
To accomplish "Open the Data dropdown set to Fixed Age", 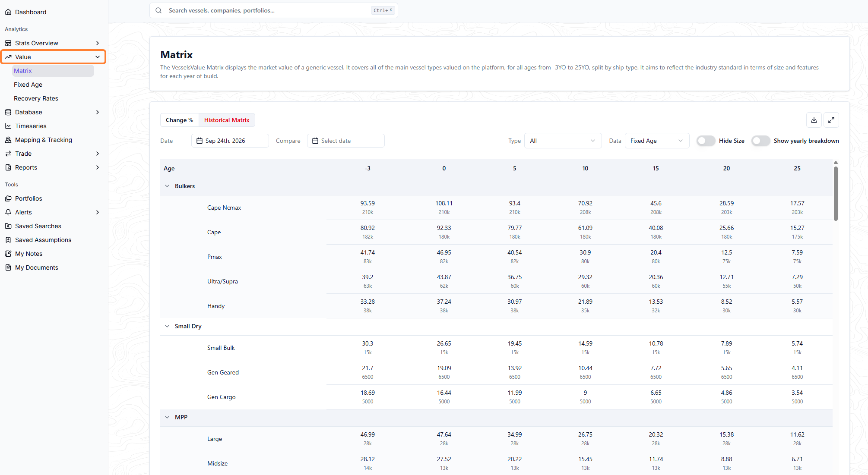I will 657,141.
